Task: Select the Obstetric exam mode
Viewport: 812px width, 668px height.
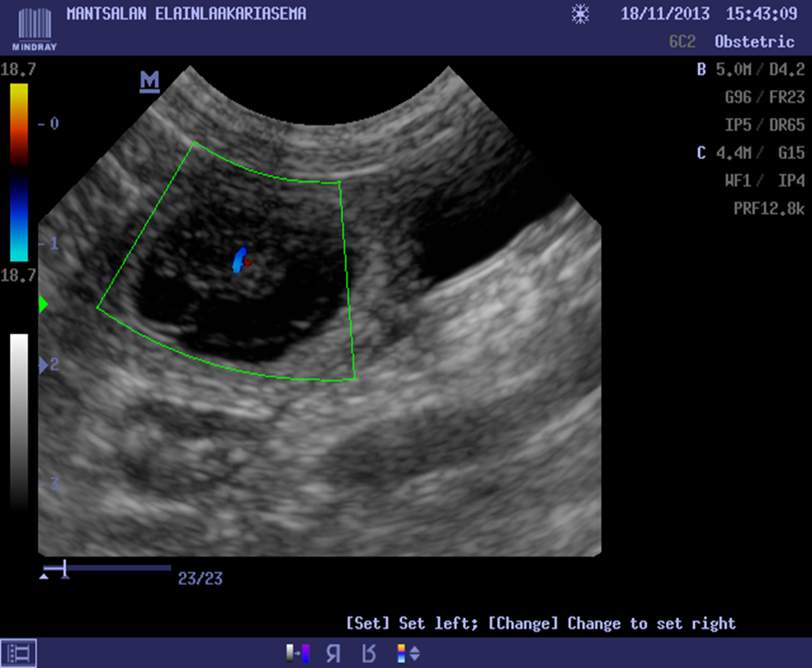Action: pyautogui.click(x=754, y=41)
